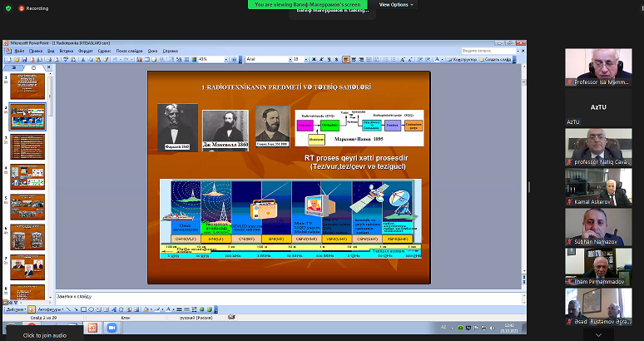Open the Arial font name dropdown
644x341 pixels.
pyautogui.click(x=290, y=60)
